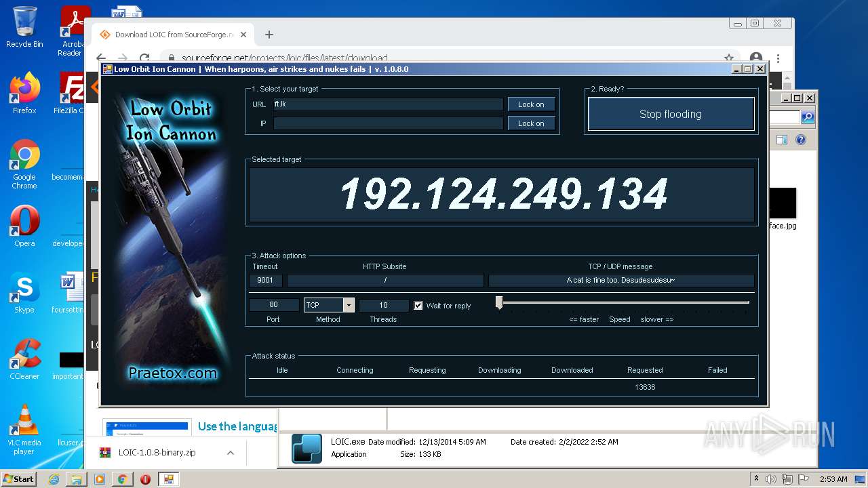Click Stop flooding button
Viewport: 868px width, 488px height.
point(671,114)
